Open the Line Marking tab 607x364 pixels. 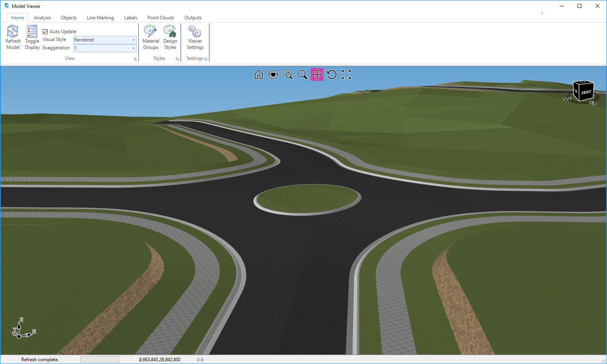pos(100,18)
